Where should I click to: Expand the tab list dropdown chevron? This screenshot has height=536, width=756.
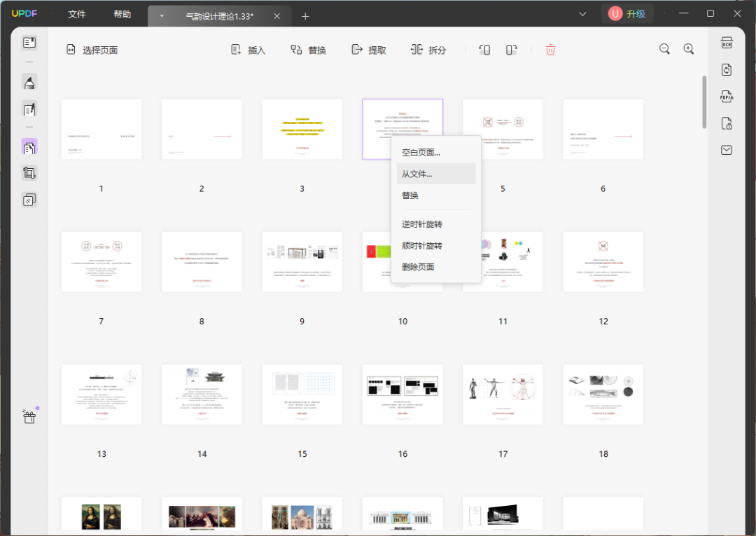tap(582, 14)
